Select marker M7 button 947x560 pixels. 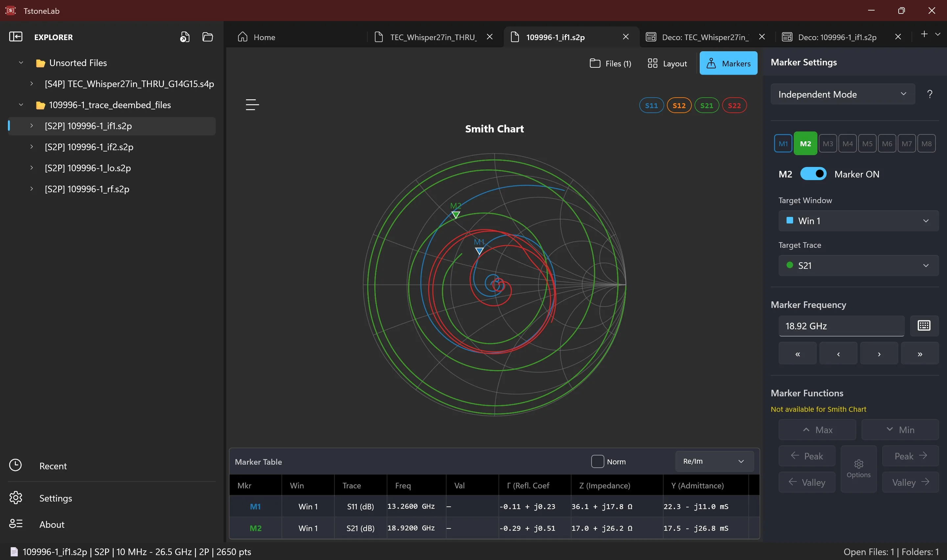coord(906,143)
